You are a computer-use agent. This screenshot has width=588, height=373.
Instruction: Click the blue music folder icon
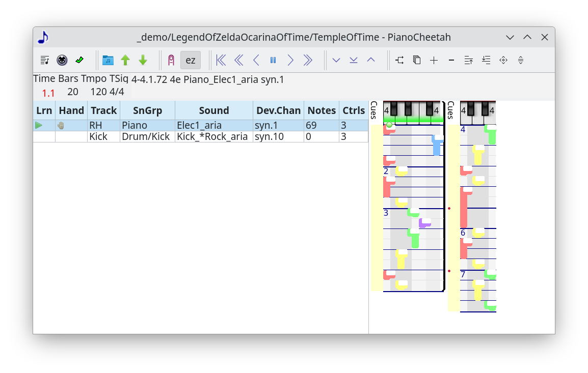click(108, 60)
